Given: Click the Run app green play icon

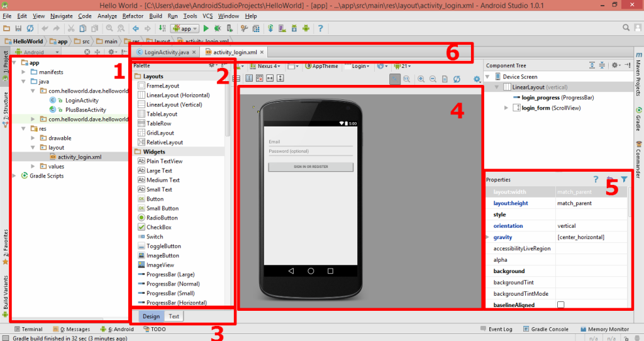Looking at the screenshot, I should (206, 28).
